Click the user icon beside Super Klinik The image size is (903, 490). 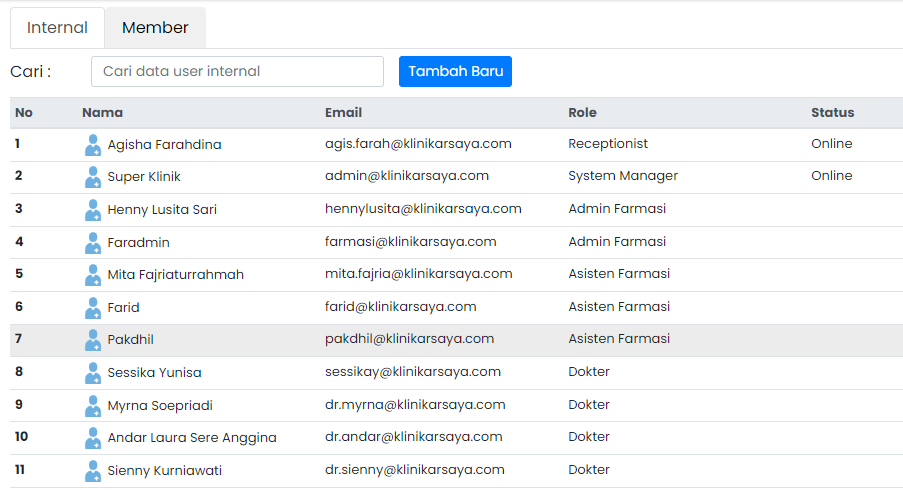[93, 177]
